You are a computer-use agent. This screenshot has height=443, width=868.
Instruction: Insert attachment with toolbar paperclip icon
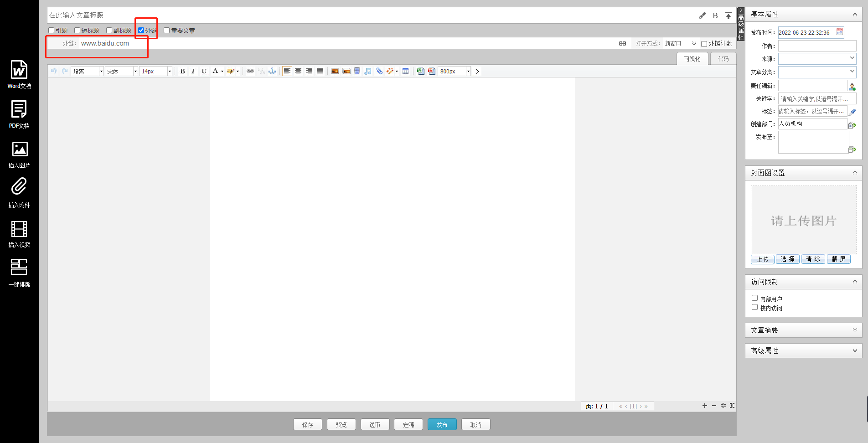pos(379,71)
